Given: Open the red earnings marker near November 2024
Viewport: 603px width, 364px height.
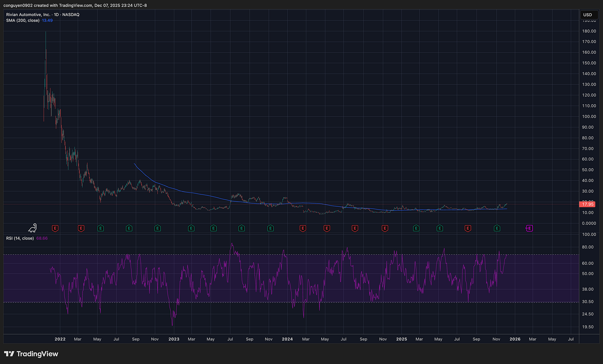Looking at the screenshot, I should coord(385,228).
